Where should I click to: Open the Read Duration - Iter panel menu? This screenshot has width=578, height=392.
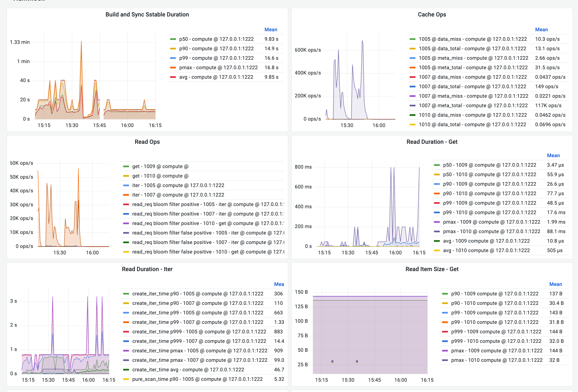coord(147,269)
